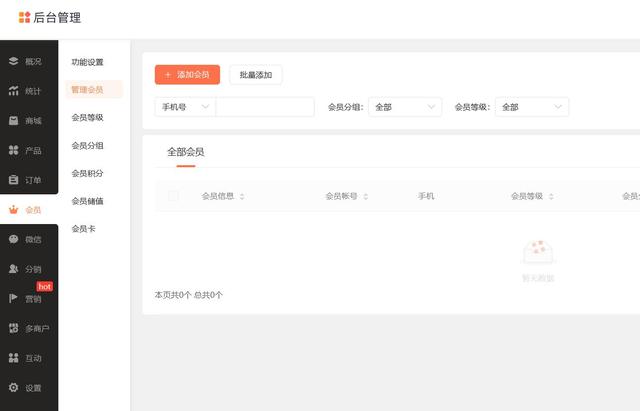Open 会员积分 submenu item
The width and height of the screenshot is (640, 411).
tap(87, 173)
